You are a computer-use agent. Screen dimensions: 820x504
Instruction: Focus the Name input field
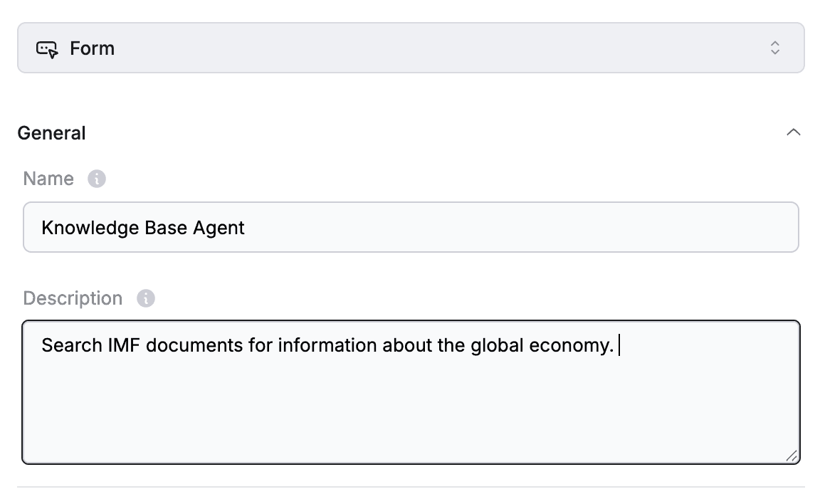tap(411, 227)
